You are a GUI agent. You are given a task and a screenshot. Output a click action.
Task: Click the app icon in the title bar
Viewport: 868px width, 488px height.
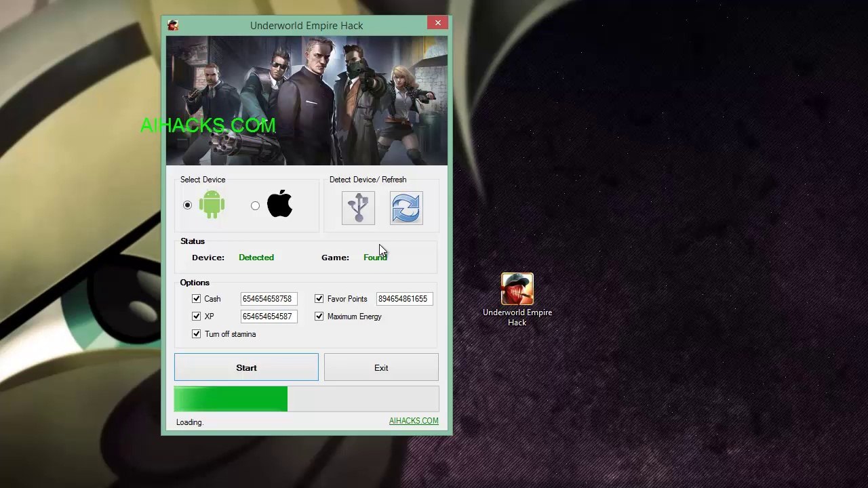tap(173, 25)
